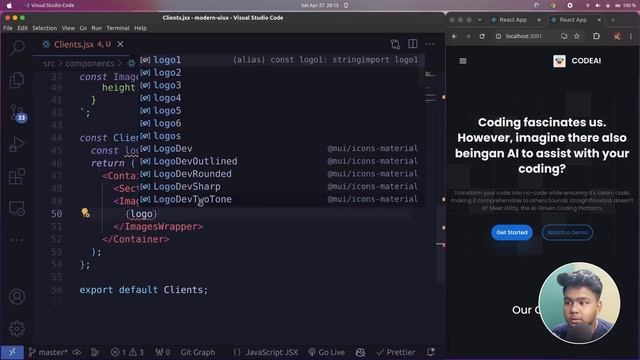
Task: Switch to first React App browser tab
Action: 516,20
